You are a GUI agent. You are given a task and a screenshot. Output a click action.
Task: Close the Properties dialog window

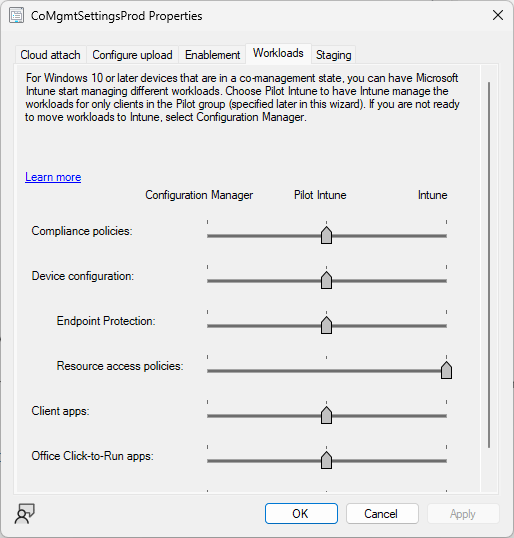498,15
